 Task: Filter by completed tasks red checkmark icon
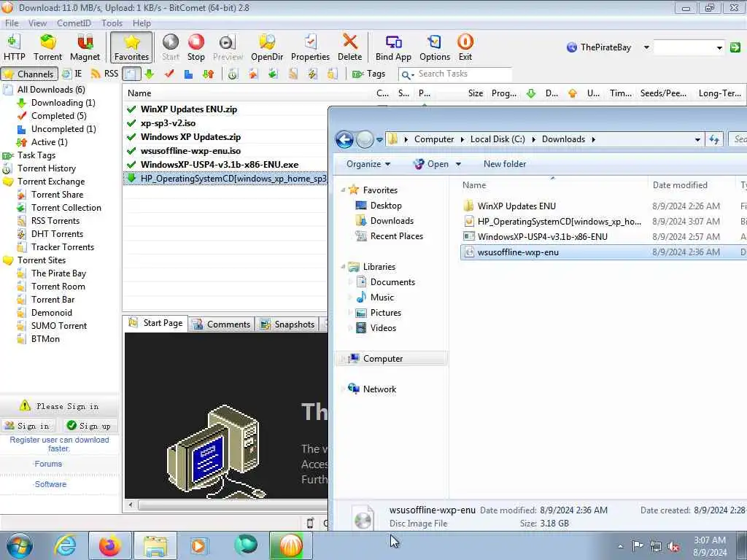pyautogui.click(x=169, y=74)
